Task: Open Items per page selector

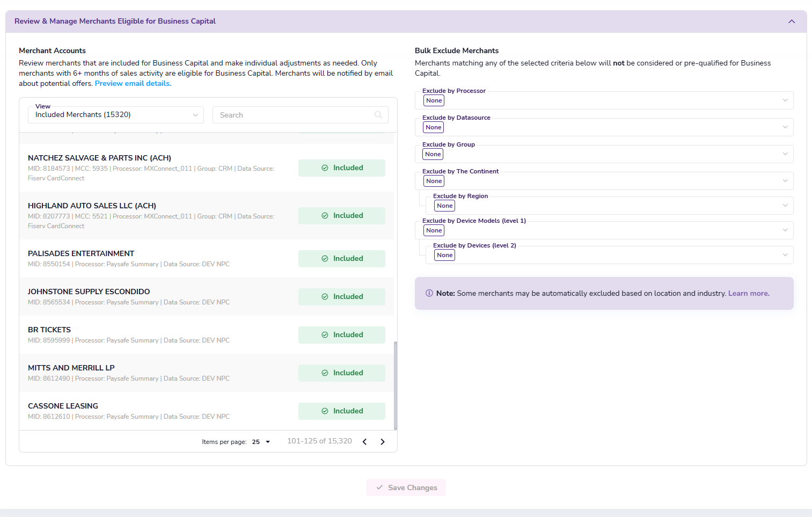Action: pos(261,442)
